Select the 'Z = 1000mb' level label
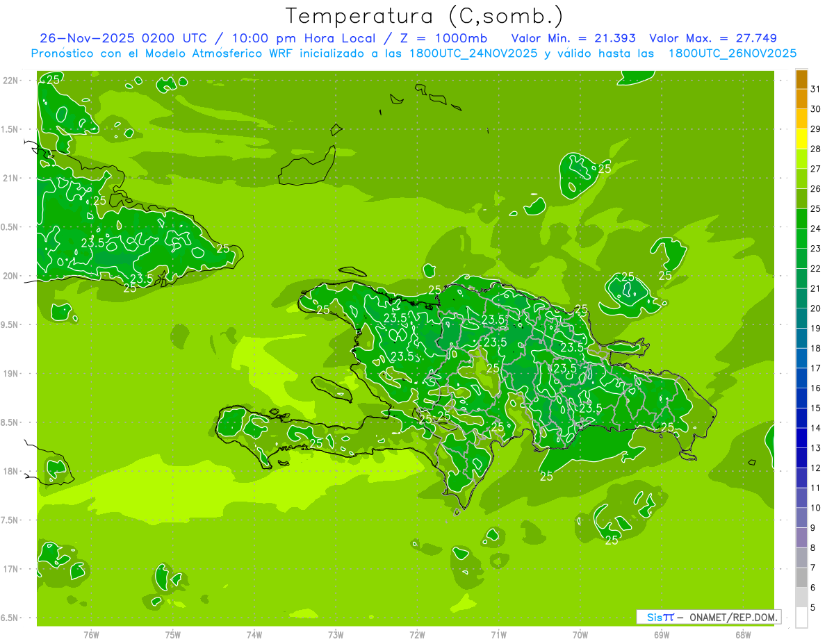Viewport: 834px width, 644px height. coord(445,38)
